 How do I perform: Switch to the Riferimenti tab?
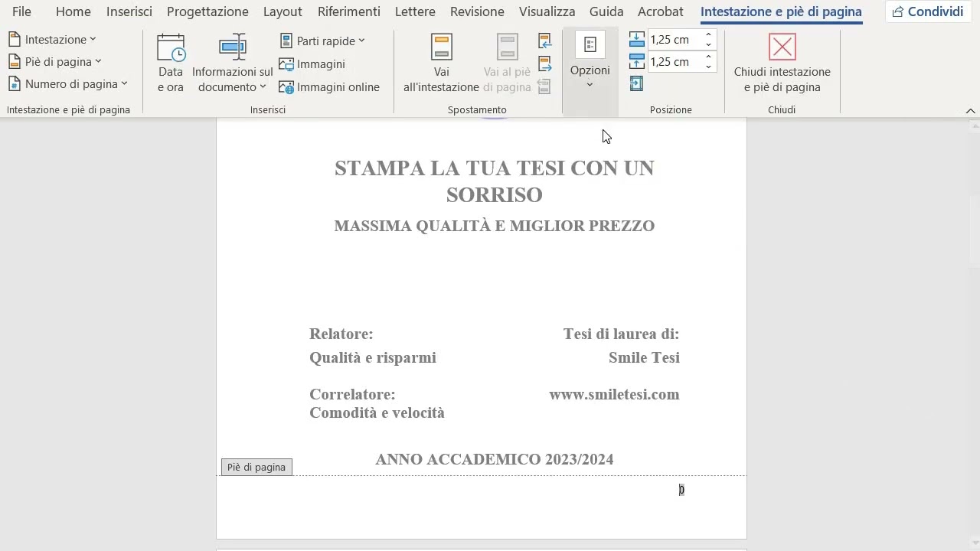coord(349,11)
